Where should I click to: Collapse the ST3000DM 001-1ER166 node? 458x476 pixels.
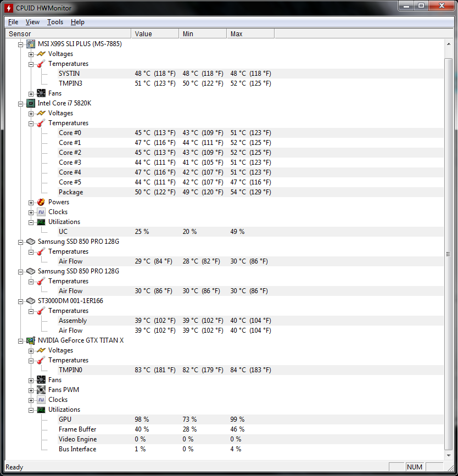[x=20, y=301]
